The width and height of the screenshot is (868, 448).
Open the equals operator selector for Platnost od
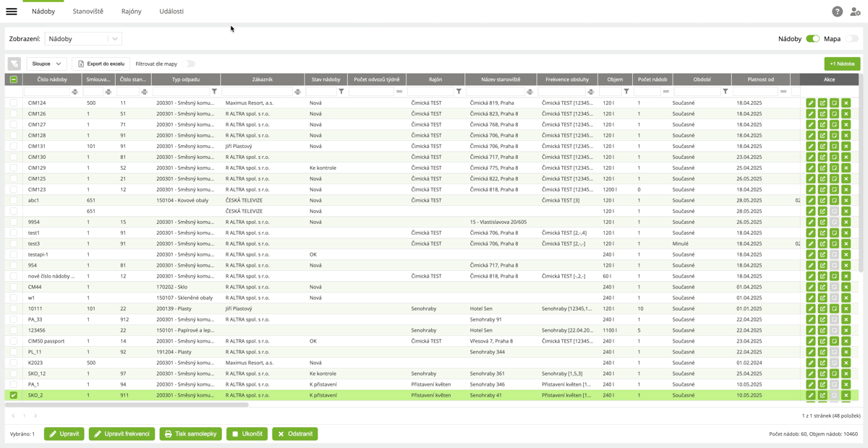(783, 92)
